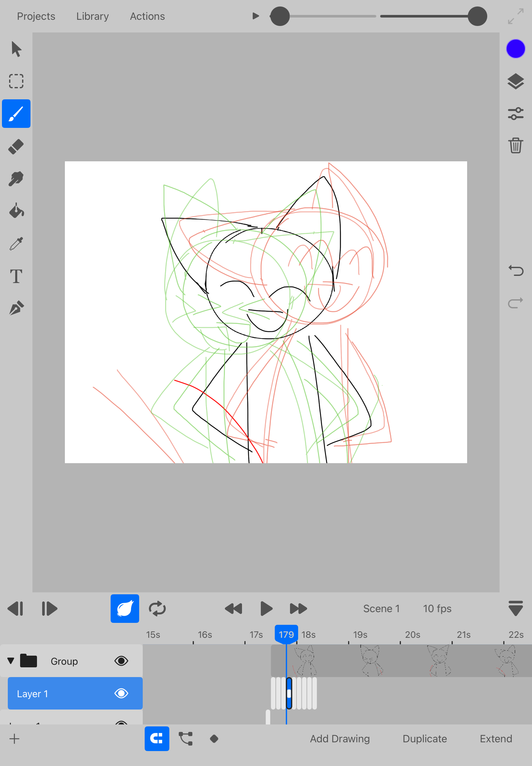
Task: Toggle loop playback
Action: coord(157,608)
